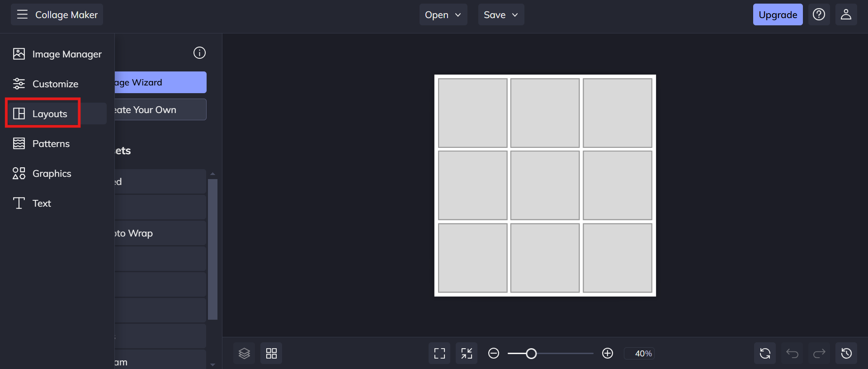Select the Text tool in sidebar

(57, 203)
